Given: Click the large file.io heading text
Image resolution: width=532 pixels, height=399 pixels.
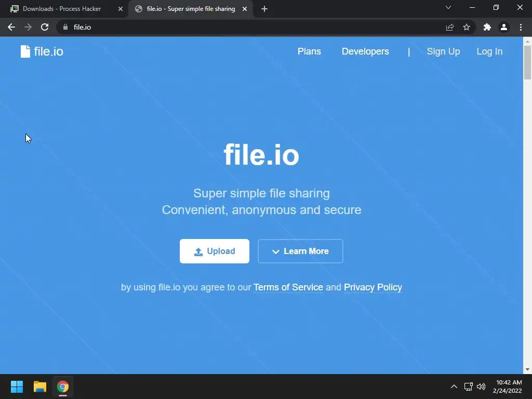Looking at the screenshot, I should point(261,155).
